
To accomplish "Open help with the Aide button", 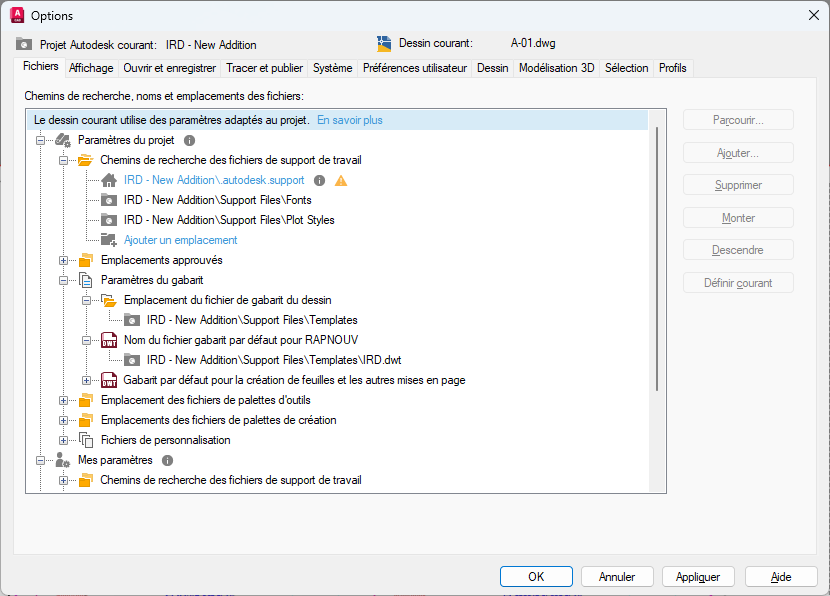I will [x=781, y=576].
